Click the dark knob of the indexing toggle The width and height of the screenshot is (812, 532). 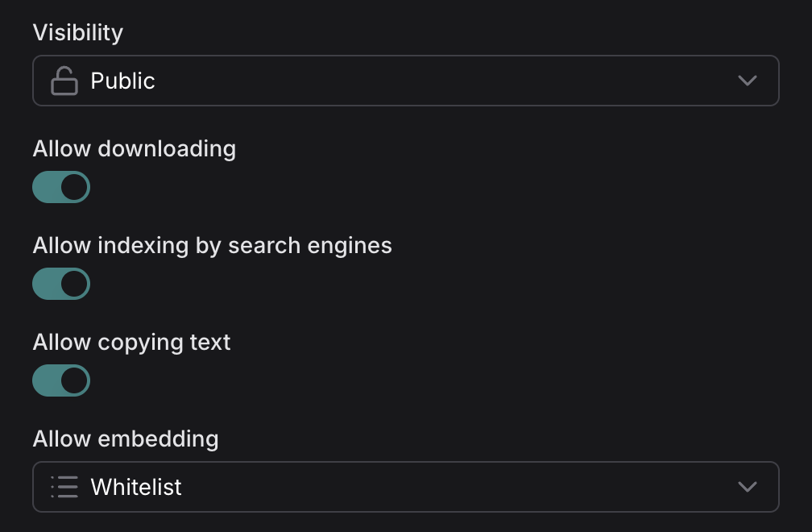tap(74, 284)
